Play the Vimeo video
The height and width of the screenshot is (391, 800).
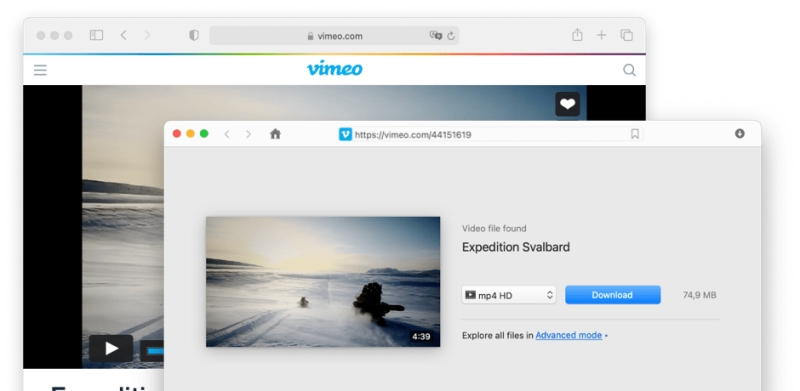[111, 348]
